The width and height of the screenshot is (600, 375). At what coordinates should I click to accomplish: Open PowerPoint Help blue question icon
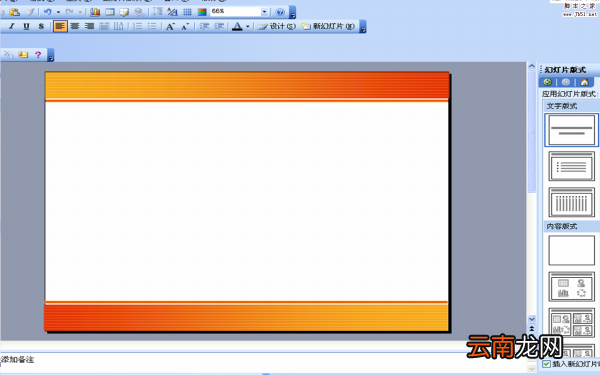point(280,12)
